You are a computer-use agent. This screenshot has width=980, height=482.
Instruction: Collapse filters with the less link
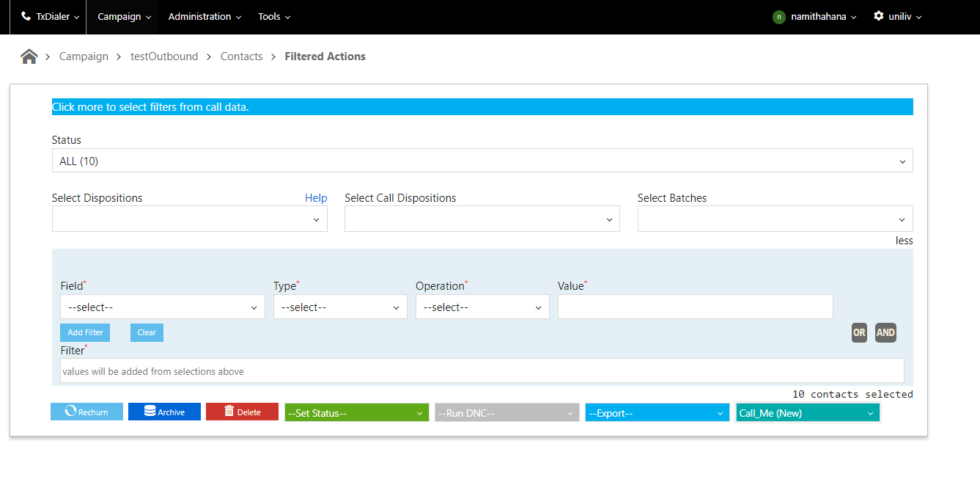click(904, 241)
